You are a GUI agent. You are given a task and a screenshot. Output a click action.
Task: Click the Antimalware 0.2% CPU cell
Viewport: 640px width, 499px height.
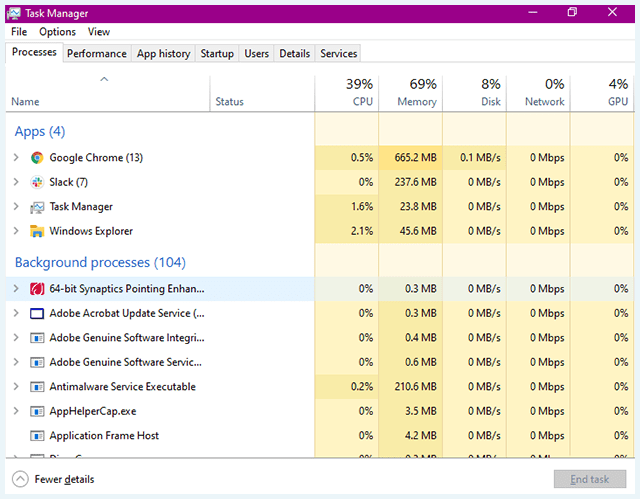(x=347, y=386)
